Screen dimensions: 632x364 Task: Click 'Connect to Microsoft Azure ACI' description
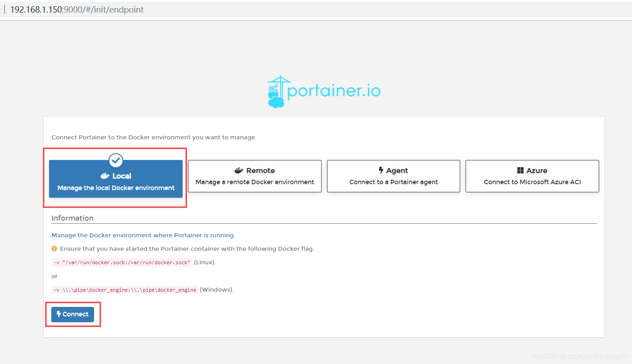click(x=533, y=182)
